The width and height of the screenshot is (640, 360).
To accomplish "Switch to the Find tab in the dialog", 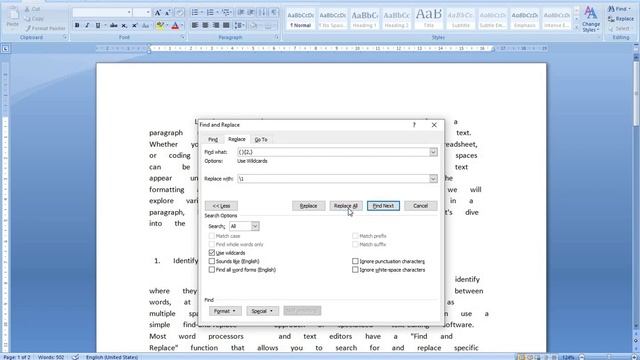I will pyautogui.click(x=213, y=140).
